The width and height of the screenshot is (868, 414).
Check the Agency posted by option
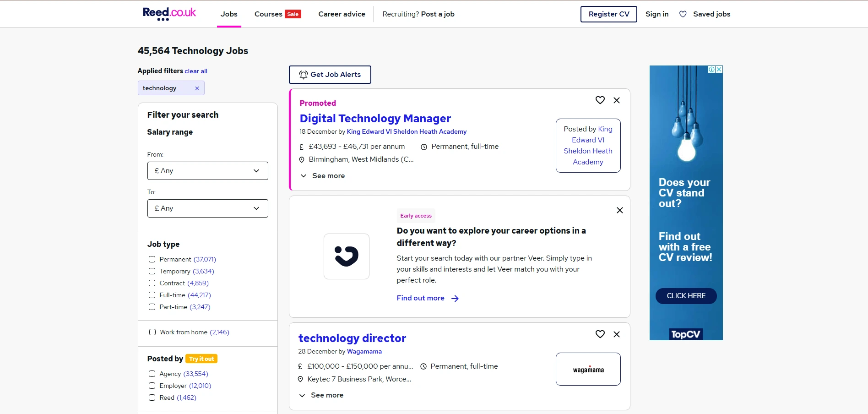tap(152, 374)
